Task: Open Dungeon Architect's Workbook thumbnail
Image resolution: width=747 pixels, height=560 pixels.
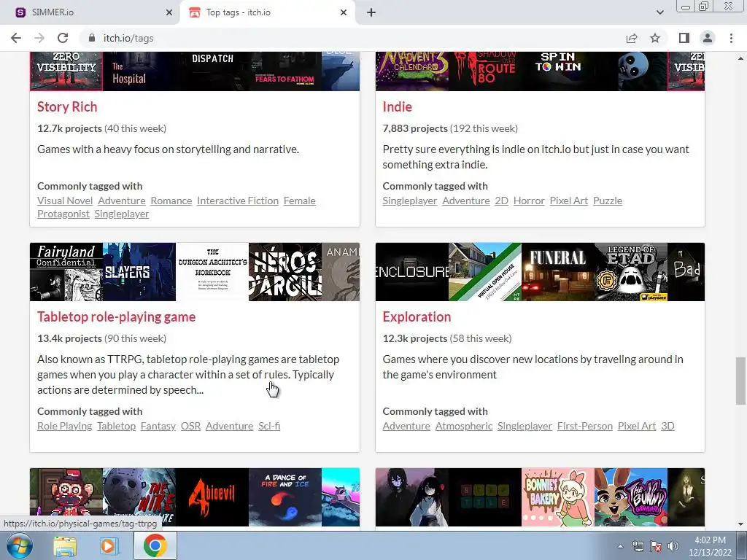Action: (x=212, y=272)
